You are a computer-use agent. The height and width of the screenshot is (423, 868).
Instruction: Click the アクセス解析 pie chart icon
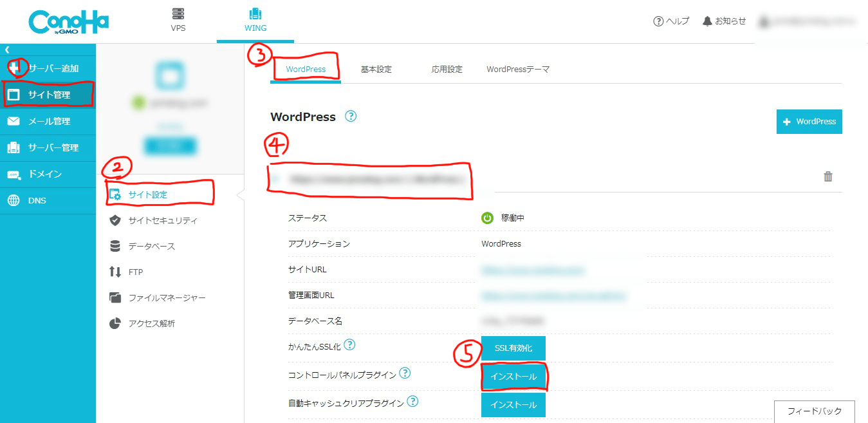(x=115, y=323)
